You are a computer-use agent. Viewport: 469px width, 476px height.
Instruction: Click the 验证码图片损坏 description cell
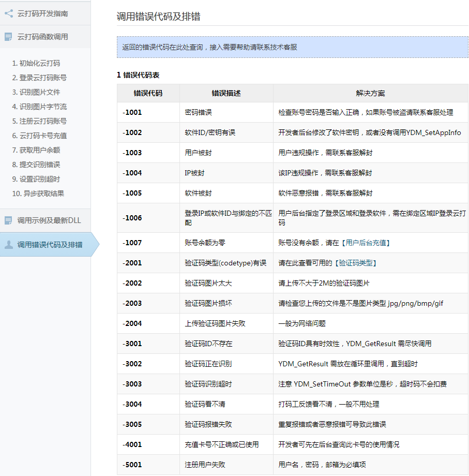226,303
